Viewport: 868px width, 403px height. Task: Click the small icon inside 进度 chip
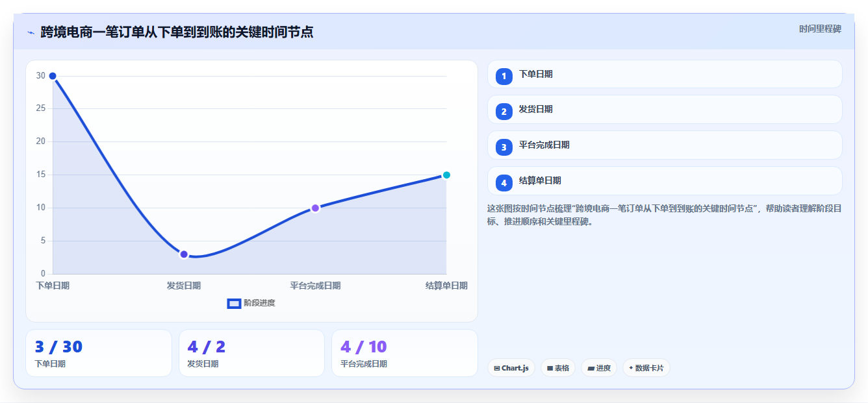click(x=591, y=368)
